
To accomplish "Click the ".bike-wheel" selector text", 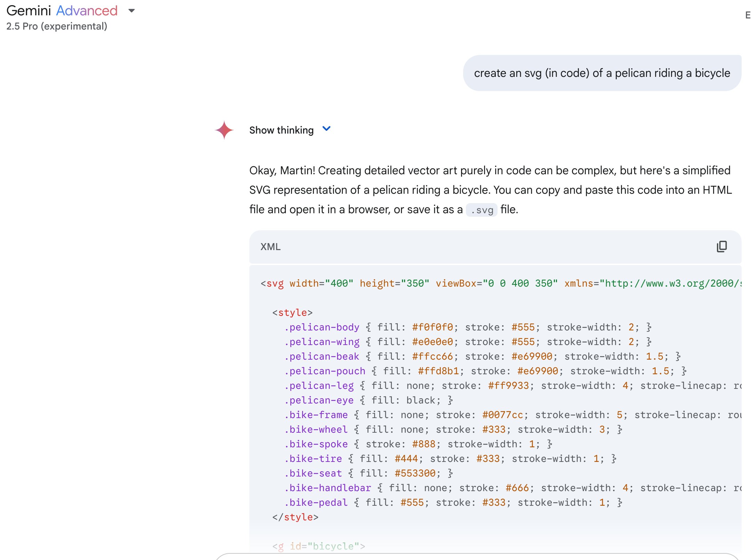I will tap(316, 430).
